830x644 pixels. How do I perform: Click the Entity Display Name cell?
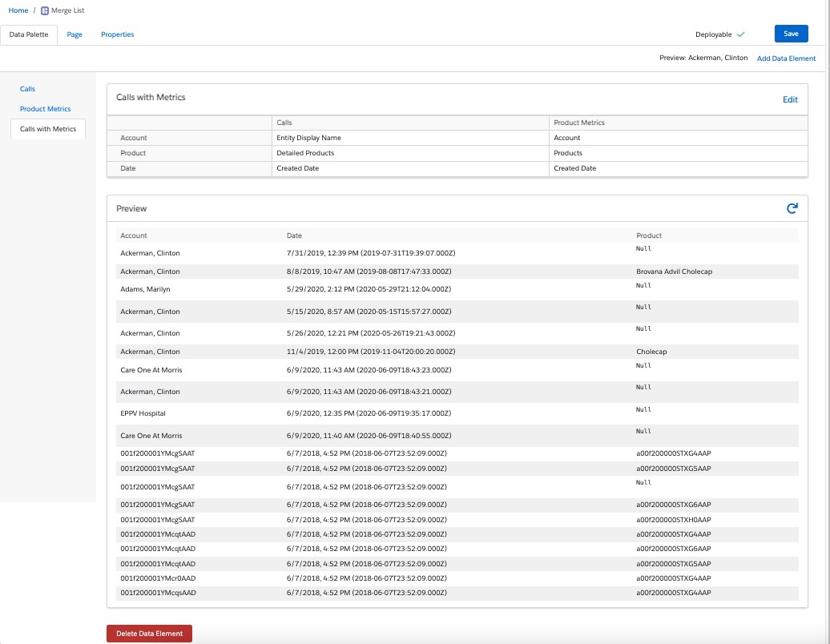click(308, 138)
